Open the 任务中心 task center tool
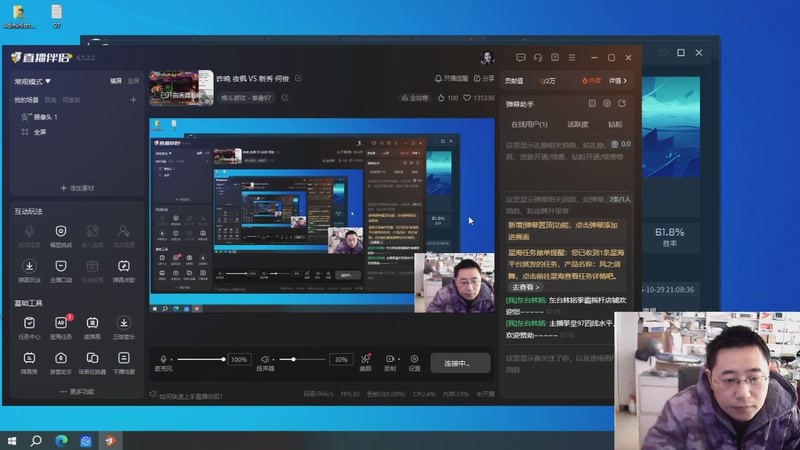 [29, 327]
